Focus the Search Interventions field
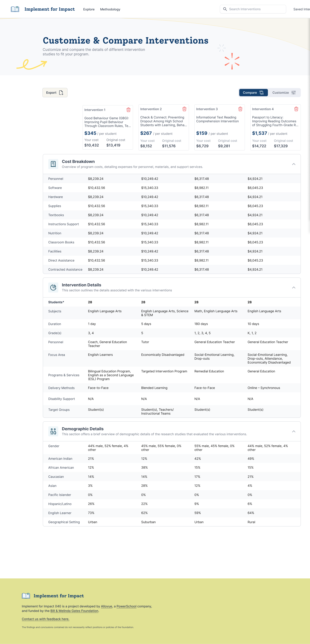 [253, 9]
